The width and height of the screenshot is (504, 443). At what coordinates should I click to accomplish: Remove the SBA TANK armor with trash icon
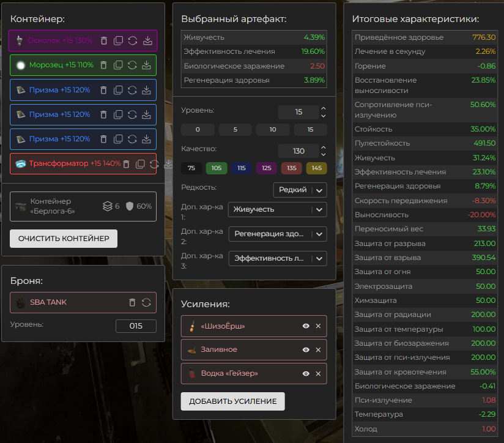point(132,302)
